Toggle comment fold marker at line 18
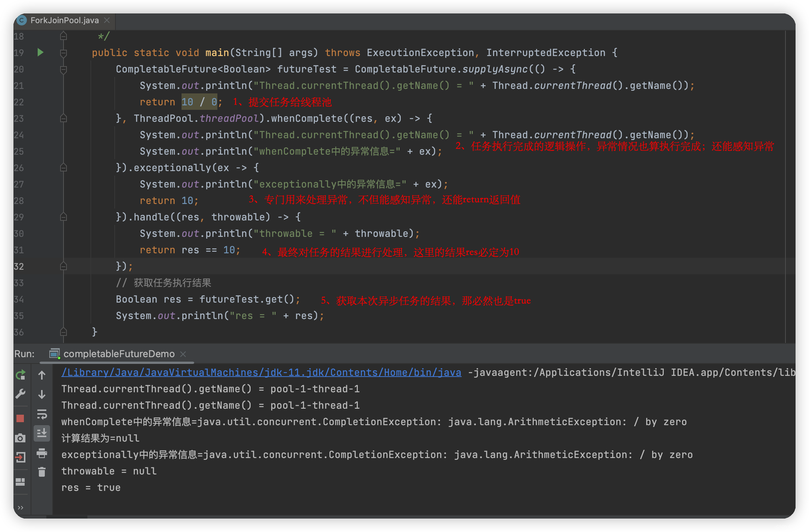This screenshot has height=532, width=809. [x=63, y=36]
